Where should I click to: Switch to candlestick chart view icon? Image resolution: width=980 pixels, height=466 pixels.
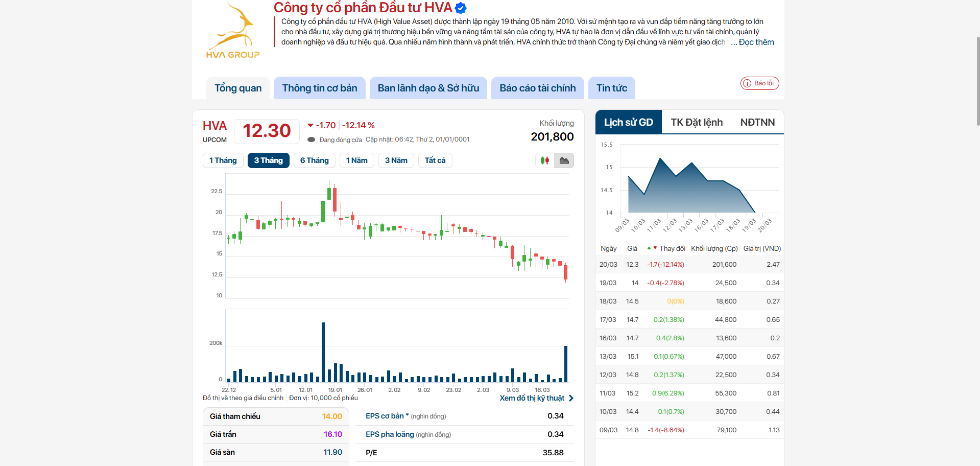545,160
